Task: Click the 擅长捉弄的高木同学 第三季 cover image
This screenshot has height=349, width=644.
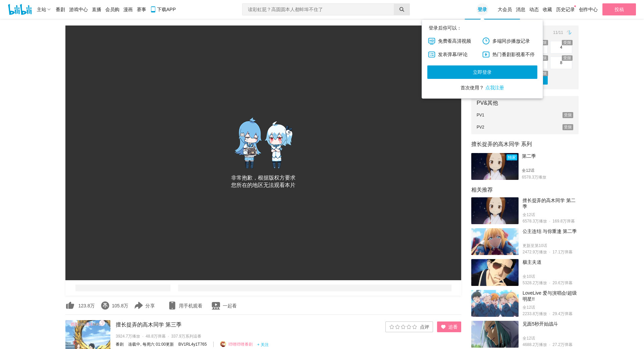Action: (88, 335)
